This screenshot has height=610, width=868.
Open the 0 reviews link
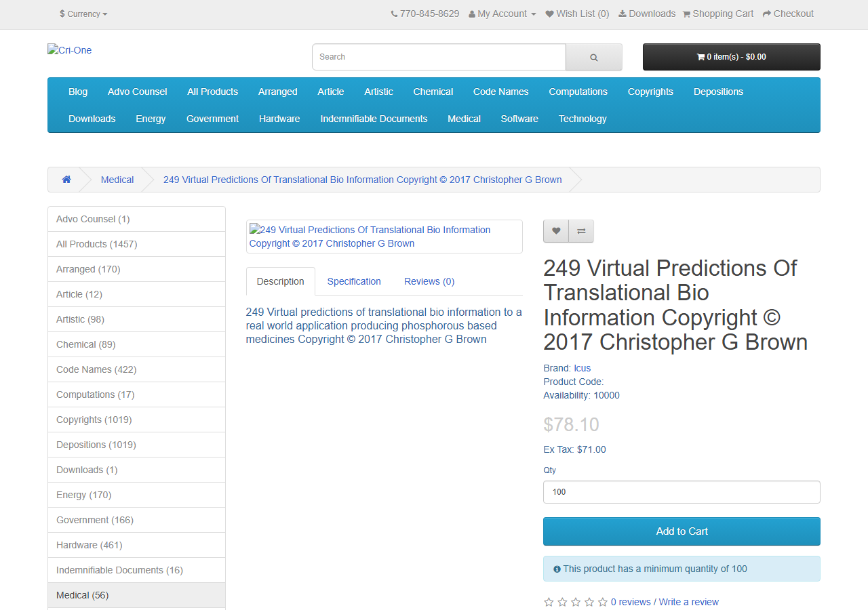click(631, 602)
